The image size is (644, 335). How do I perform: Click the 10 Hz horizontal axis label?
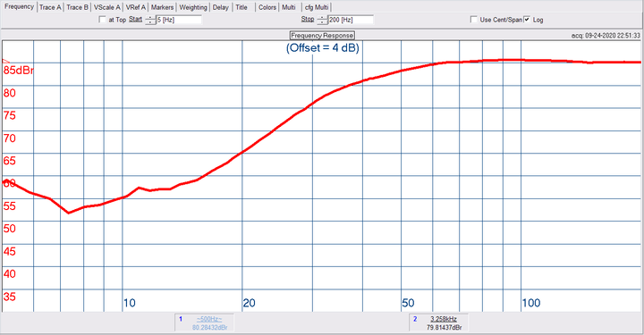coord(130,303)
